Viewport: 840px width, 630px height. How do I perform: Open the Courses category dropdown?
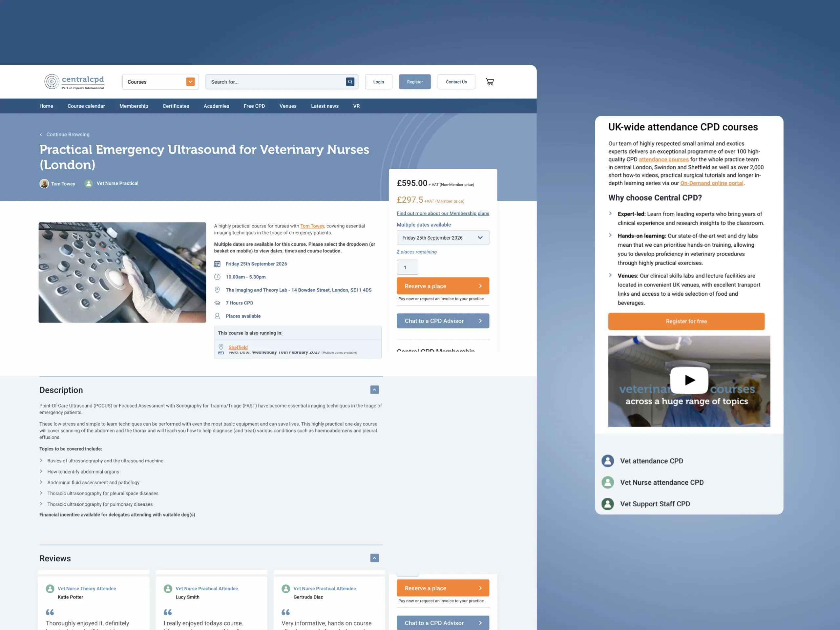tap(160, 82)
